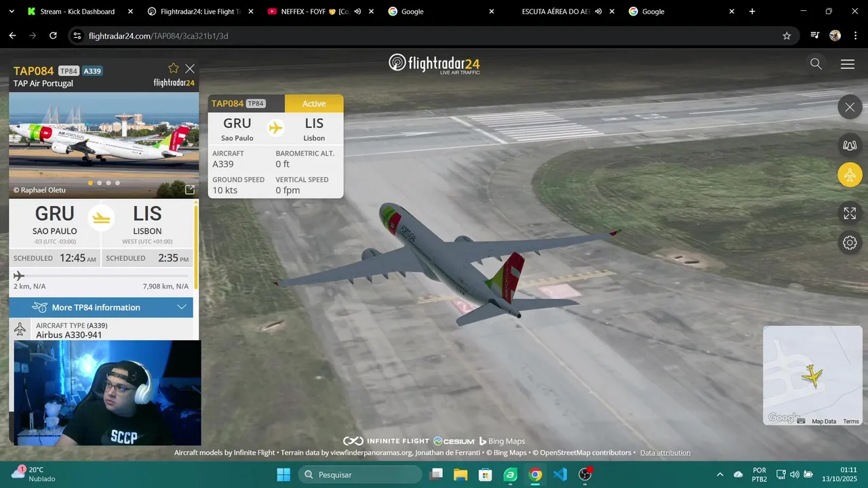Bookmark this page with the star icon

pyautogui.click(x=787, y=36)
